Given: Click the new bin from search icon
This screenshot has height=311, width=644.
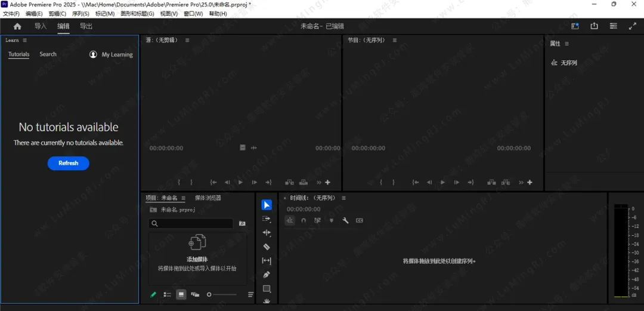Looking at the screenshot, I should 242,223.
